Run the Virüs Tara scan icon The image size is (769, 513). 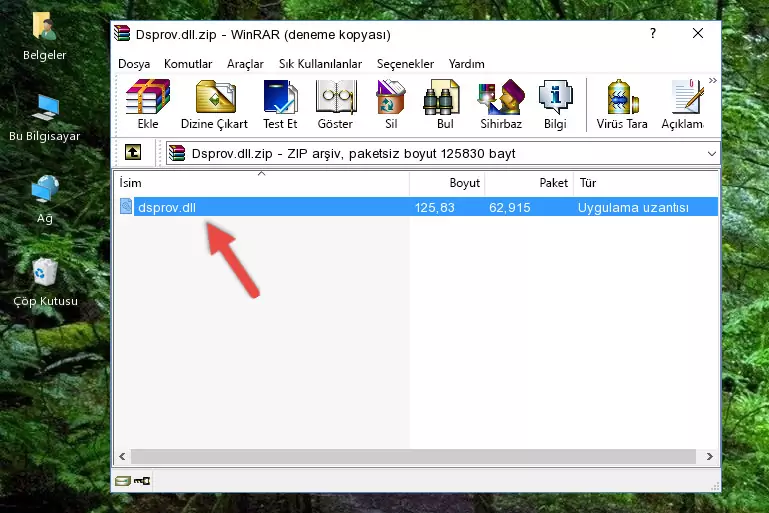coord(622,104)
